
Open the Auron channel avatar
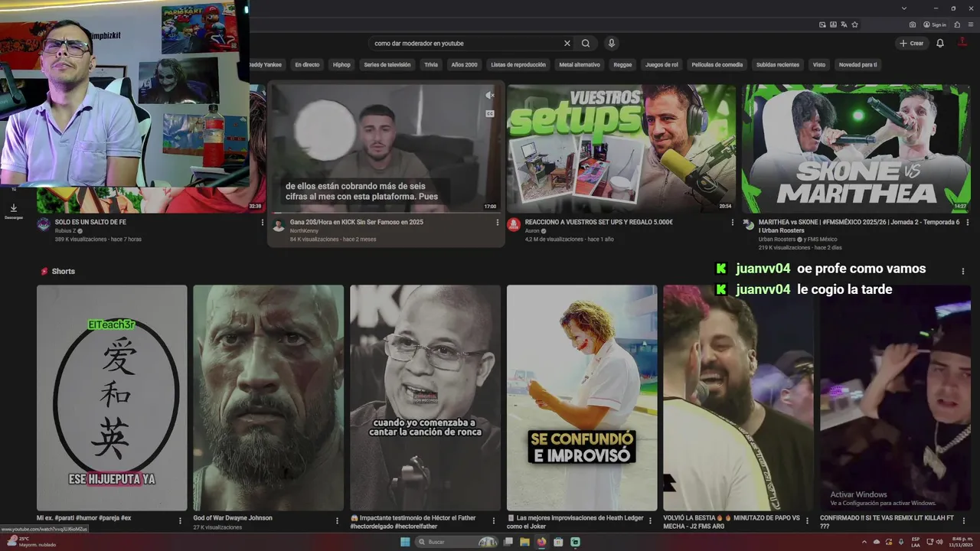(514, 225)
